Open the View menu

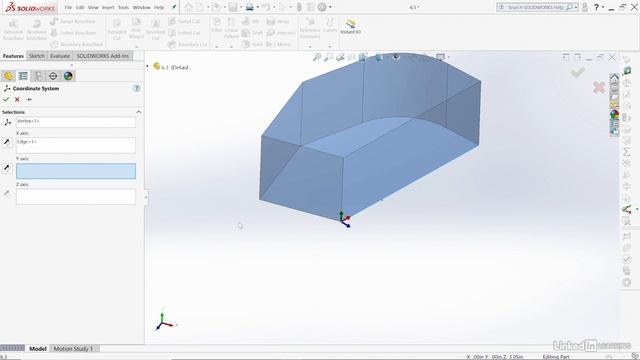93,7
